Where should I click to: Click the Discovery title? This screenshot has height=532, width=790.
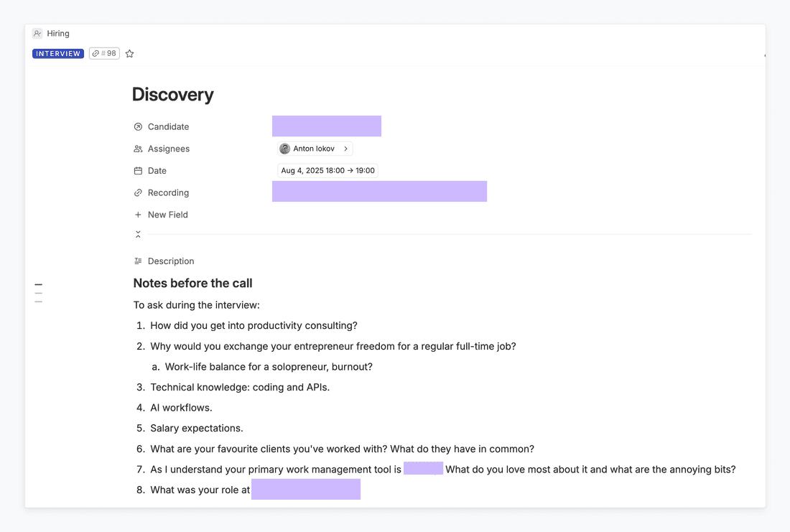173,95
